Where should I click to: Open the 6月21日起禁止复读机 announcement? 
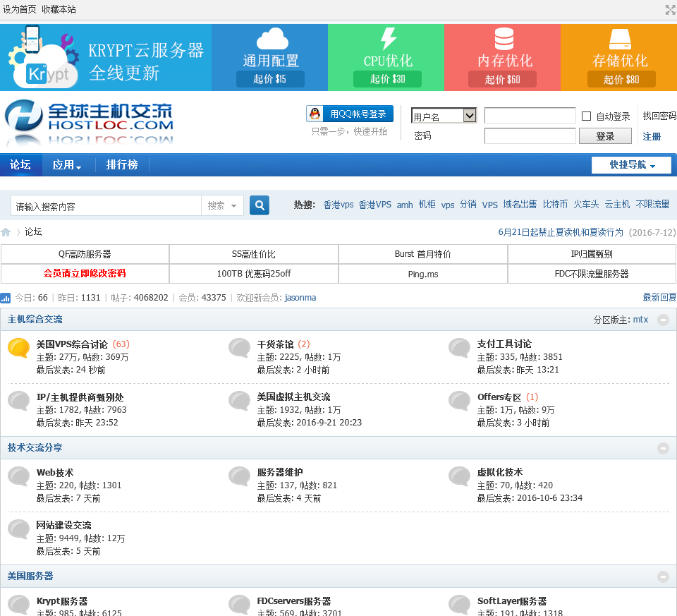561,232
